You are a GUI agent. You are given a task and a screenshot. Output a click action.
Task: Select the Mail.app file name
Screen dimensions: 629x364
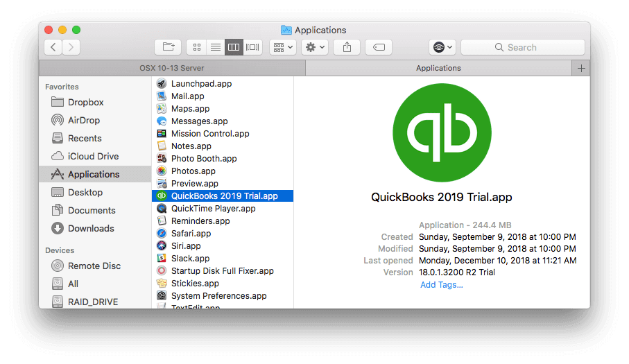click(188, 96)
